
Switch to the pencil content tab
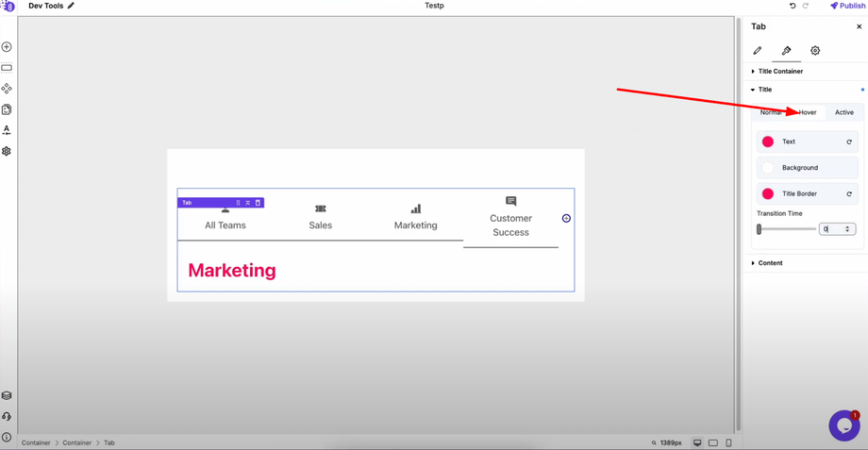[x=758, y=50]
